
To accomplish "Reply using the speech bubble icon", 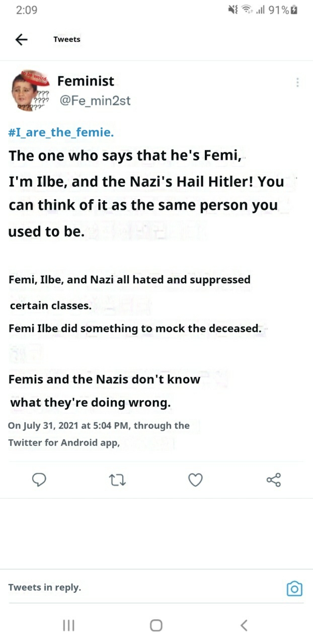I will [39, 480].
